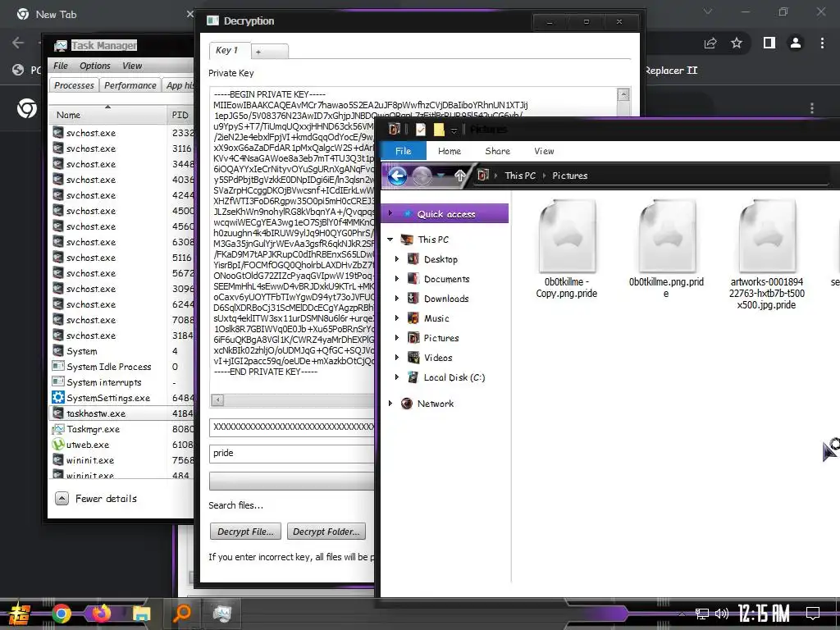Click the Properties icon in Explorer's title bar
This screenshot has width=840, height=630.
click(421, 129)
